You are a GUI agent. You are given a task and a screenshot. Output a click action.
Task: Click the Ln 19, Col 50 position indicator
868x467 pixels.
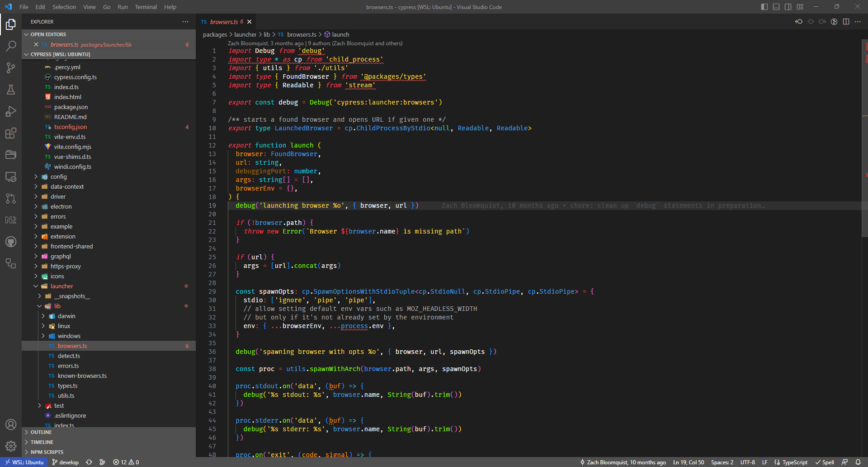coord(689,462)
